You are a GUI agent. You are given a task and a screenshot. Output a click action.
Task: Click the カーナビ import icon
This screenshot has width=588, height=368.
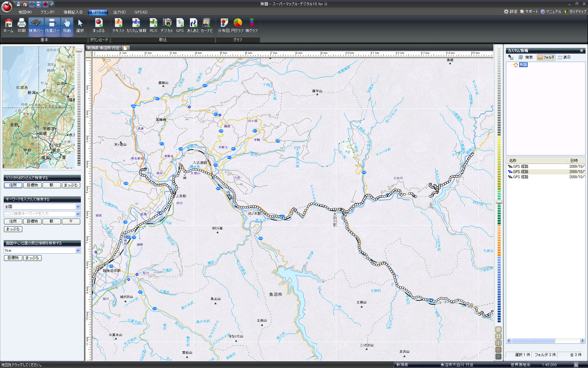click(x=206, y=25)
